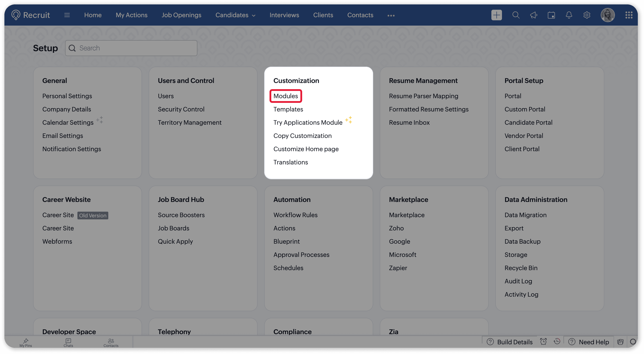Open the announcements megaphone icon

(534, 15)
